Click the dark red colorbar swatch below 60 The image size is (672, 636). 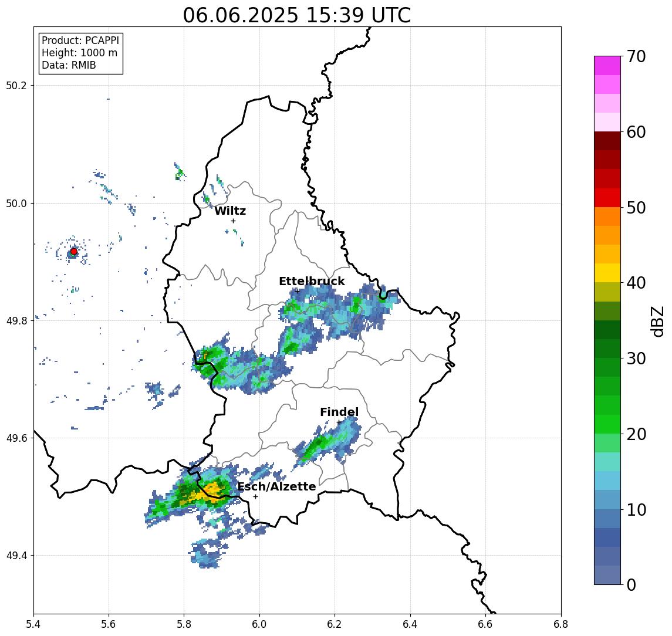click(x=607, y=141)
